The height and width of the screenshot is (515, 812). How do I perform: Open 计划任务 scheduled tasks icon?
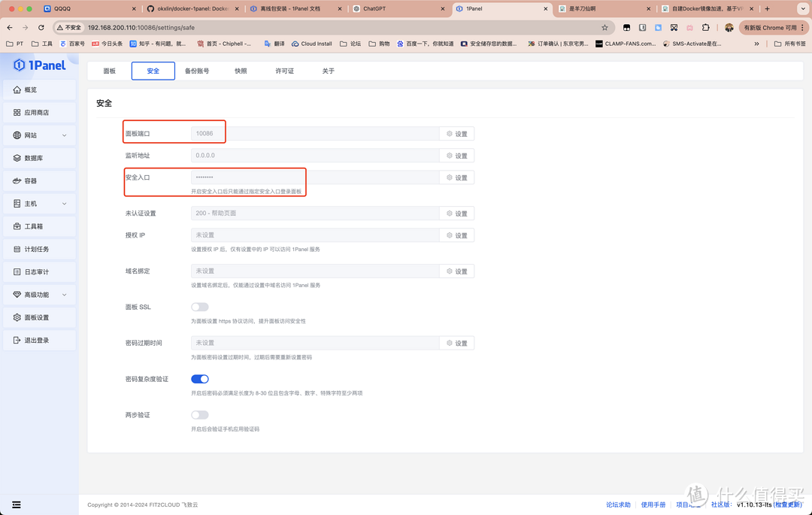tap(17, 249)
